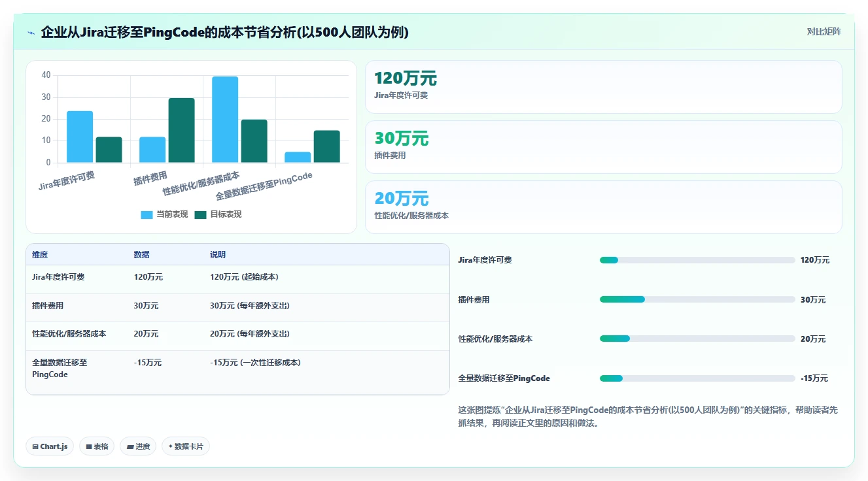Click the 插件费用 table row name
868x481 pixels.
(48, 305)
